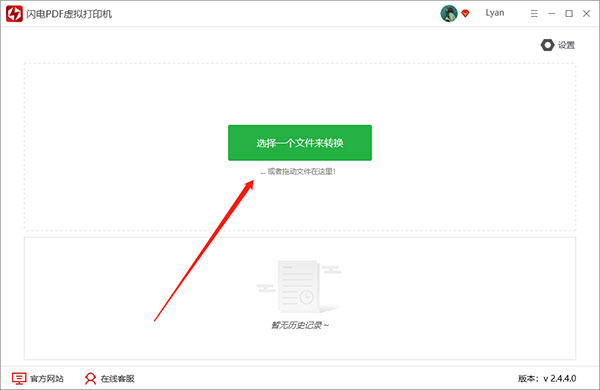600x390 pixels.
Task: Click the 暂无历史记录 placeholder text
Action: click(x=300, y=325)
